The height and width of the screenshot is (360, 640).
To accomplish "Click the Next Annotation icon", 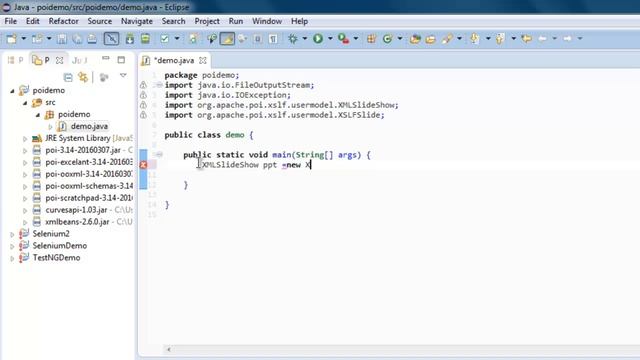I will click(x=474, y=39).
